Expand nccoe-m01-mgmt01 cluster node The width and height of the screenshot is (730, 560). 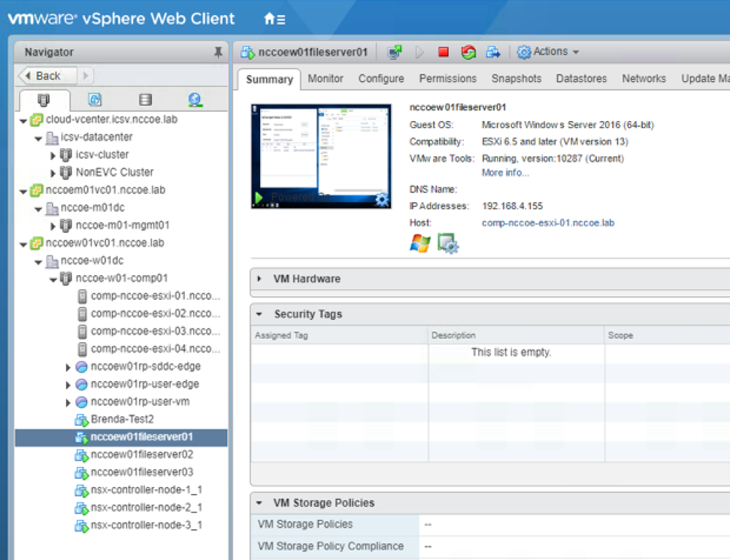click(x=53, y=227)
